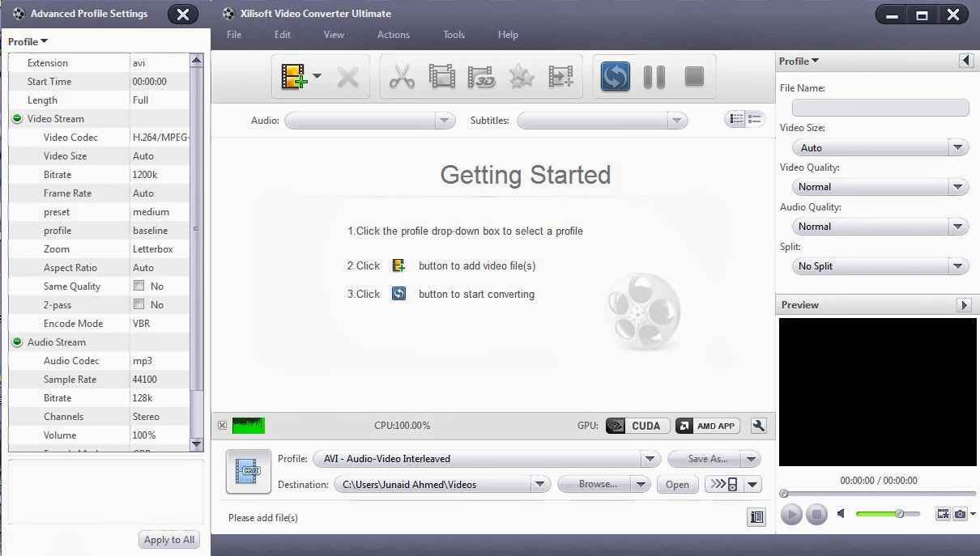
Task: Click the AVI profile thumbnail icon
Action: tap(248, 471)
